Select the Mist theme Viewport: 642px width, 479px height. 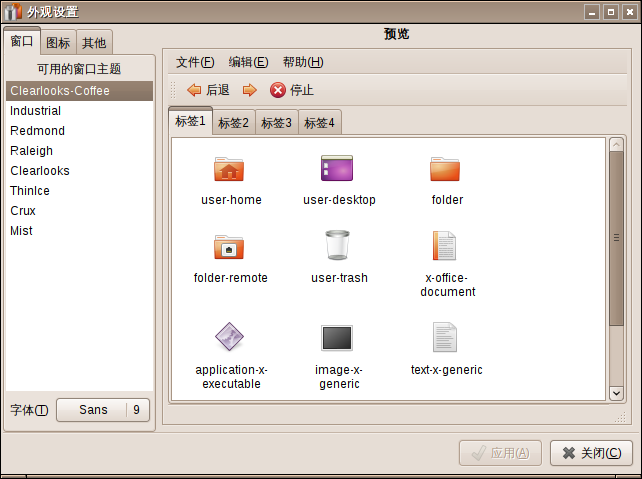click(x=79, y=231)
